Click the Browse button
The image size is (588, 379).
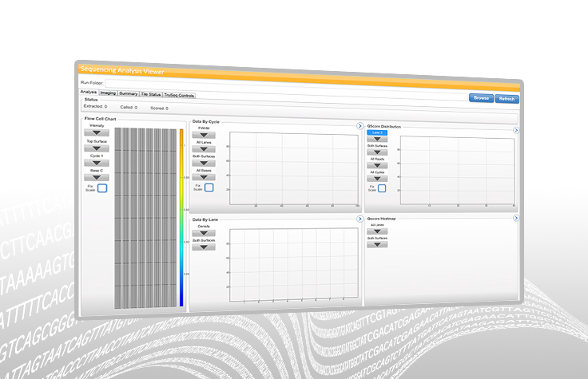481,98
